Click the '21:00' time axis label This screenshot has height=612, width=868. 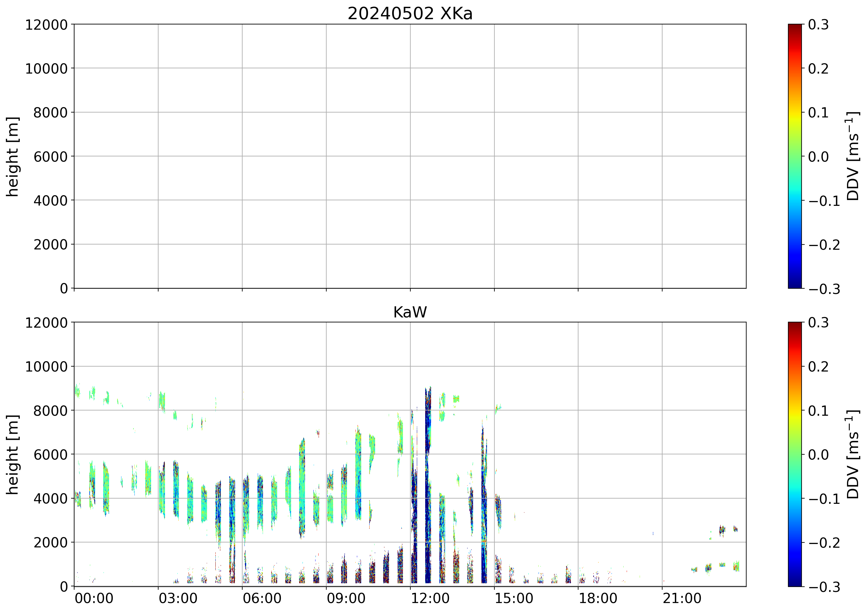click(x=682, y=599)
